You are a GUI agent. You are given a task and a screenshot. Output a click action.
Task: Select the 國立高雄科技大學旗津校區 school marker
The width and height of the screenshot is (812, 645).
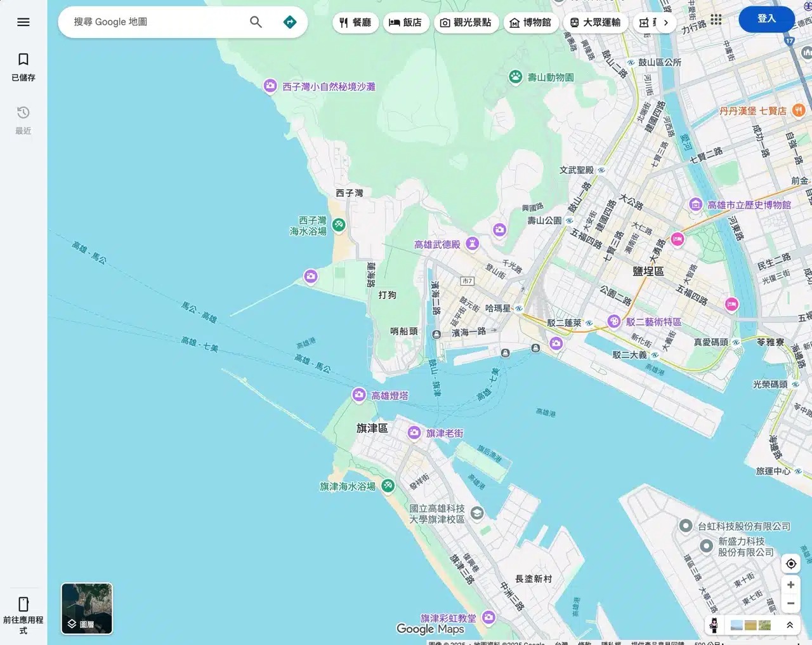click(477, 512)
